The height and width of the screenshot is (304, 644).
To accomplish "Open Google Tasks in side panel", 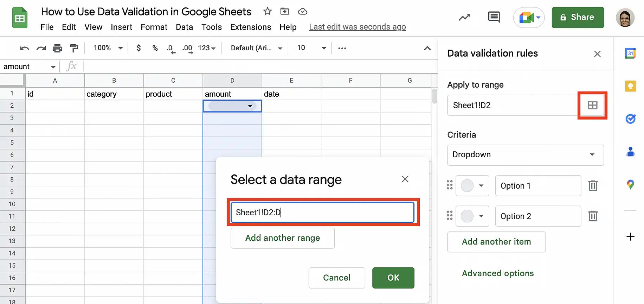I will coord(630,119).
